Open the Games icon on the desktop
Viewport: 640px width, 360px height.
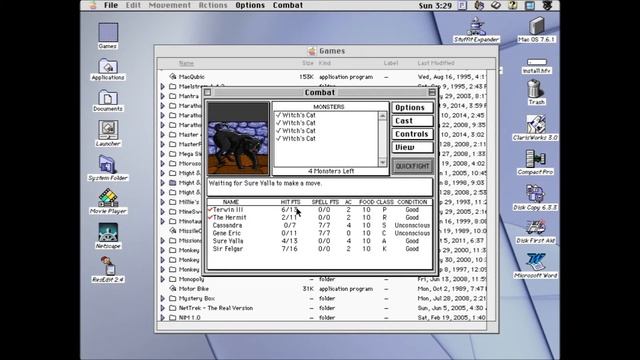click(x=108, y=33)
